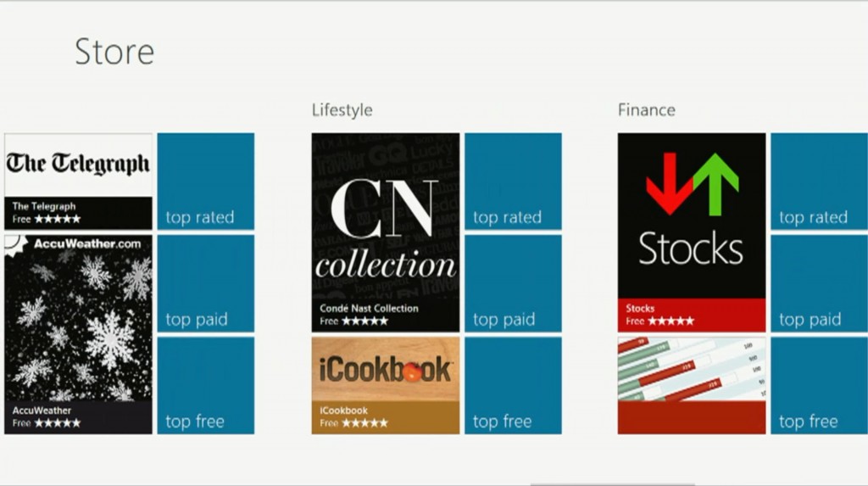Click the star rating under Condé Nast Collection
Viewport: 868px width, 486px height.
[364, 321]
